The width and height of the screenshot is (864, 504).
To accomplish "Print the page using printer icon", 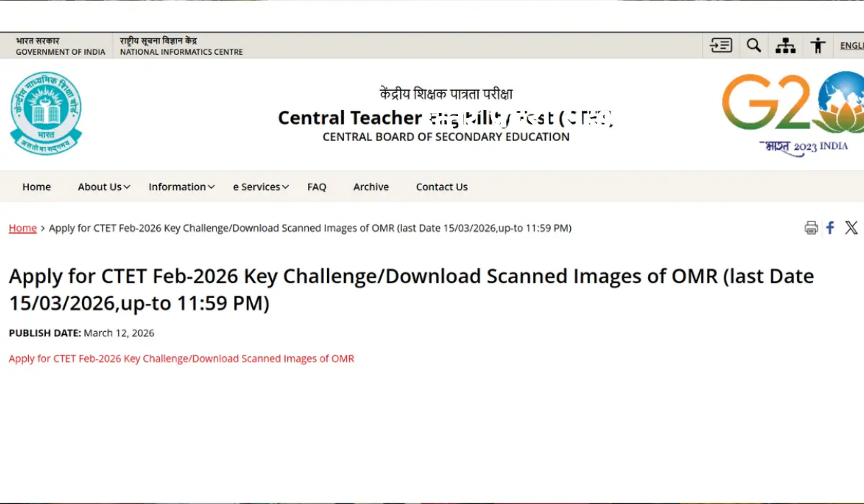I will 811,228.
